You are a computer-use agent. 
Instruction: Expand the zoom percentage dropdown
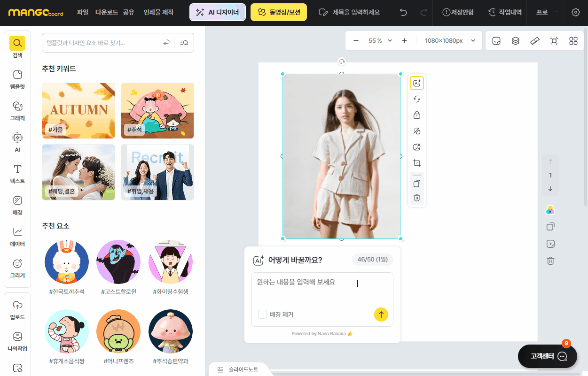pos(390,41)
